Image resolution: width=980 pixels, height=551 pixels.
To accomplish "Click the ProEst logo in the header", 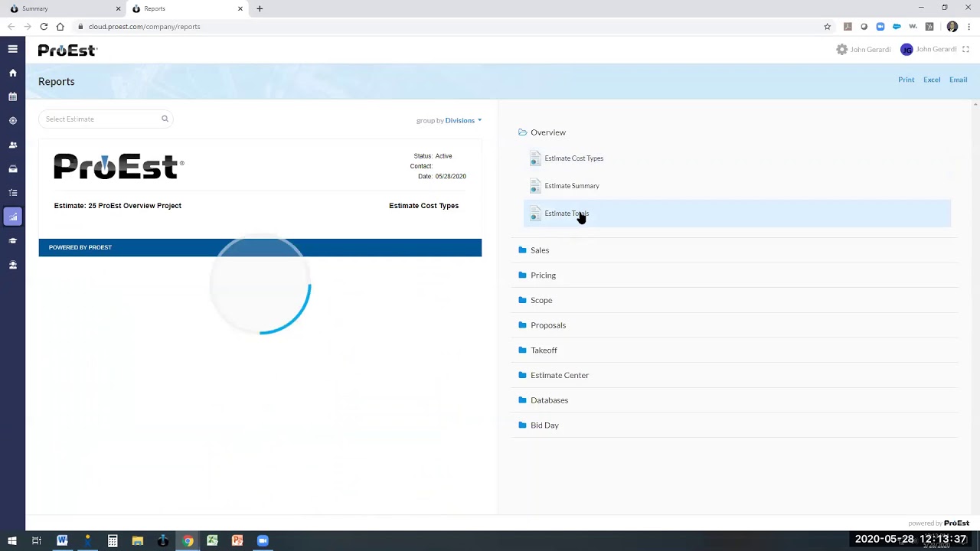I will point(67,51).
